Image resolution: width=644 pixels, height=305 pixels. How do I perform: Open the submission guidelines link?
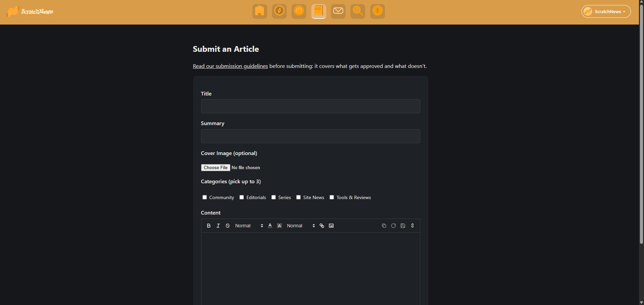pos(230,66)
